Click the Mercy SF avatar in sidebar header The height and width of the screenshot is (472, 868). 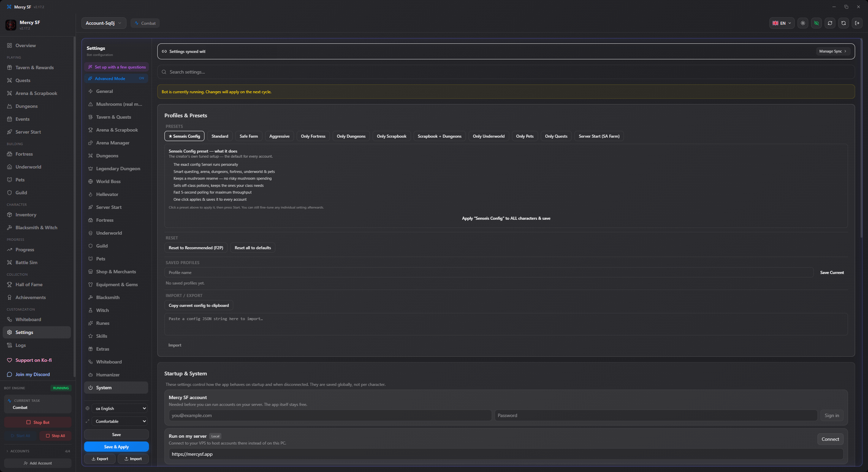(x=11, y=25)
